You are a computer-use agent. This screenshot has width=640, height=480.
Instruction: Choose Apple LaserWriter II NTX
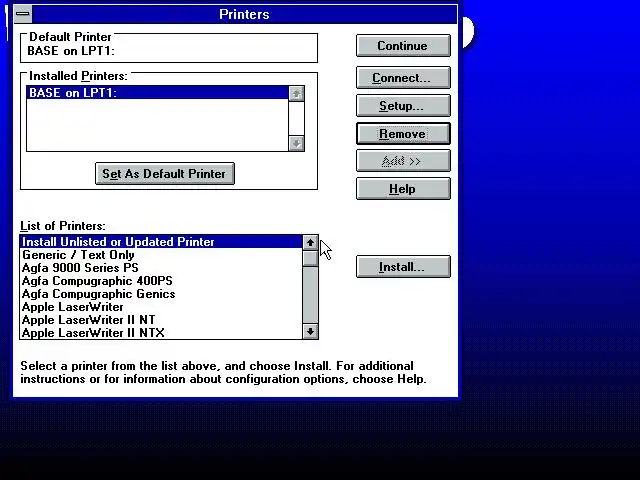click(x=161, y=333)
